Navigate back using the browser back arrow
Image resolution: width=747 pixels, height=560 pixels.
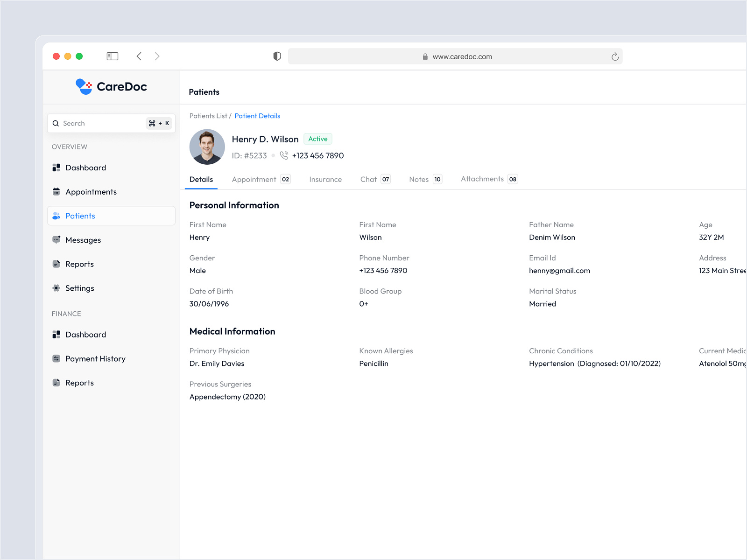point(139,56)
